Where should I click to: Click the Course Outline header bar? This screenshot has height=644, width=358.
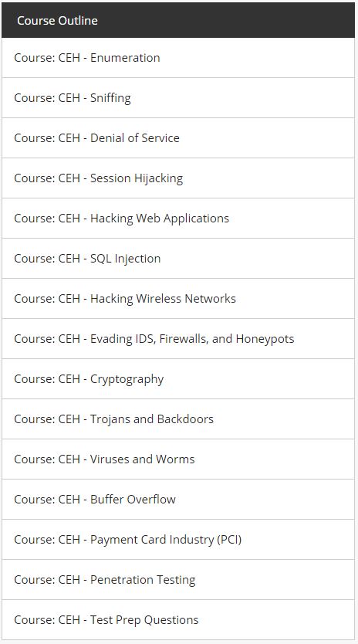(x=178, y=20)
